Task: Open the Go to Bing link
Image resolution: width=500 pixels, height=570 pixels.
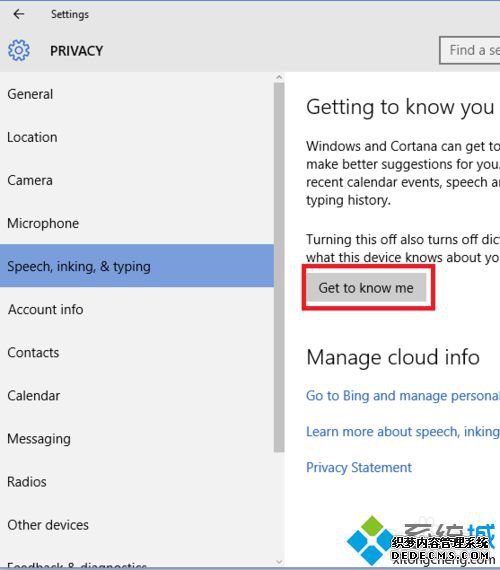Action: (403, 396)
